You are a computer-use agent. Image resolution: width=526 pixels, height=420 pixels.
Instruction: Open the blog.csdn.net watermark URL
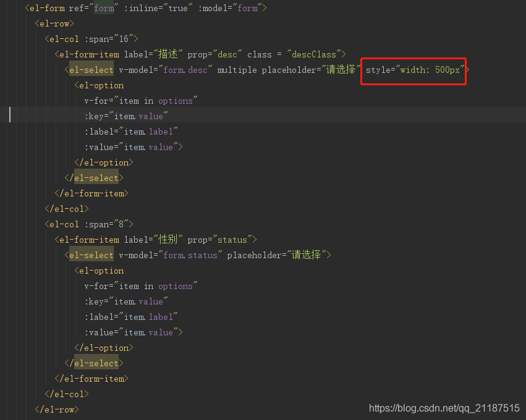click(444, 408)
